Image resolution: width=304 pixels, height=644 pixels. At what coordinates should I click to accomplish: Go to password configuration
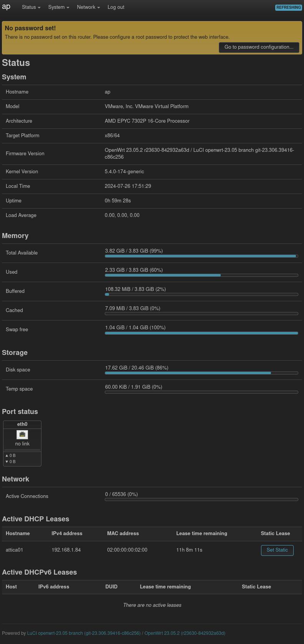click(259, 47)
